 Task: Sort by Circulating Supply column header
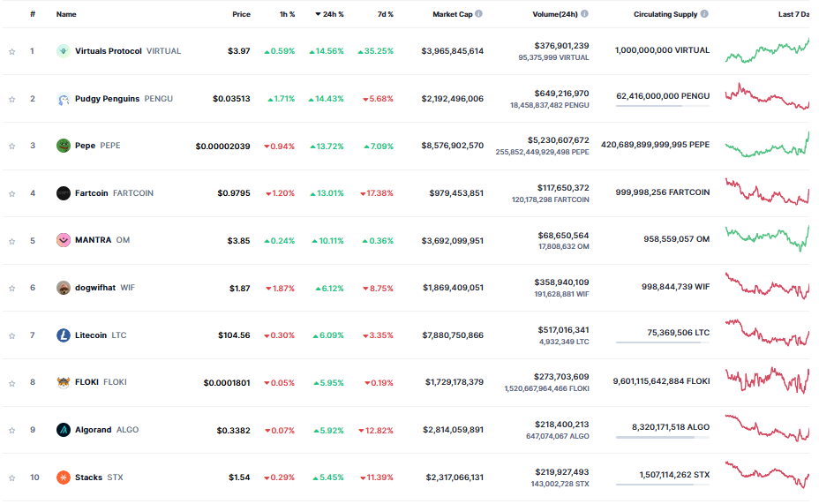pos(665,14)
